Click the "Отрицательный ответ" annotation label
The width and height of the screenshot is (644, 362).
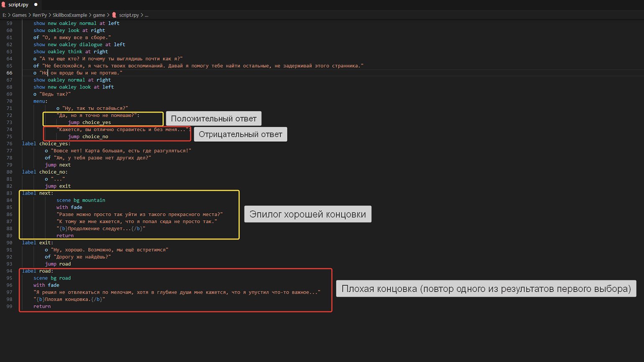(x=240, y=135)
